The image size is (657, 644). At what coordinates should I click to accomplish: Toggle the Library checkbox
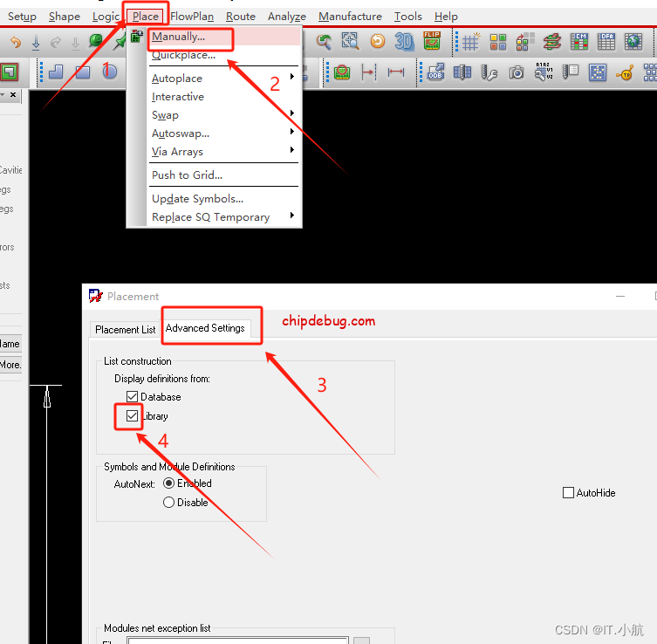(133, 416)
